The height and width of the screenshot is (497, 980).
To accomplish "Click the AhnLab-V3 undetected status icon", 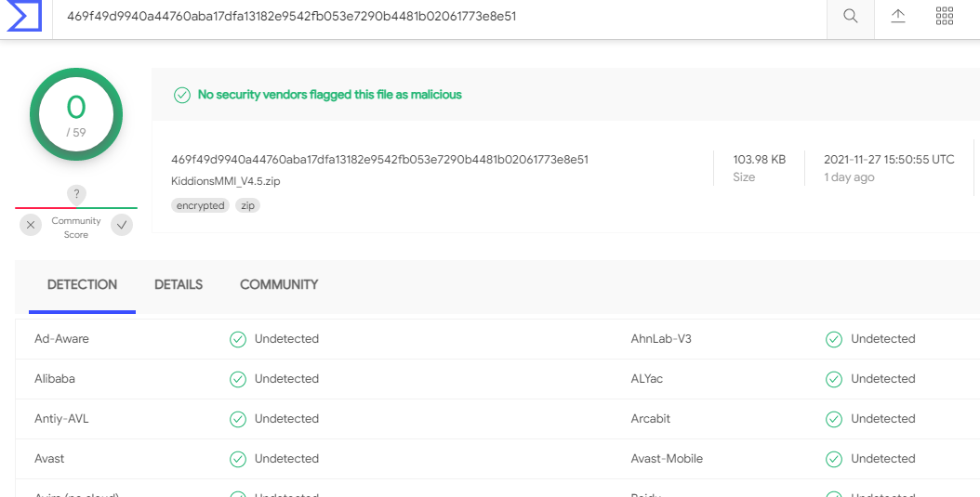I will [834, 339].
